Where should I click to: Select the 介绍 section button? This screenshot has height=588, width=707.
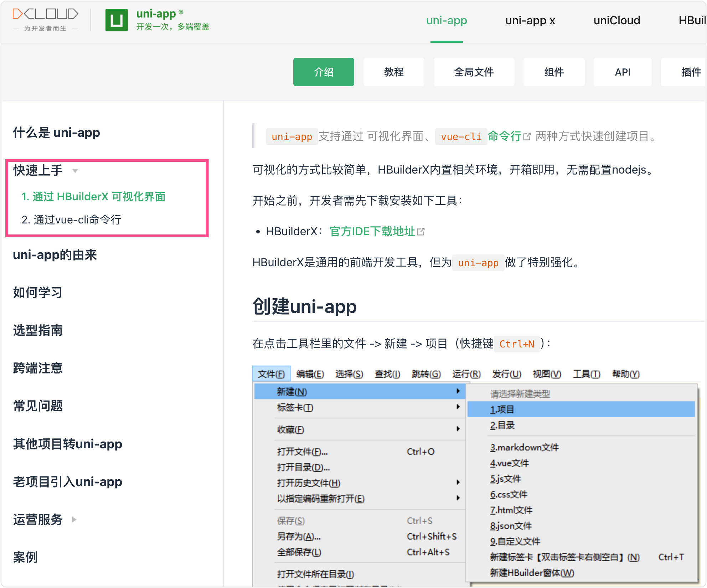(324, 72)
